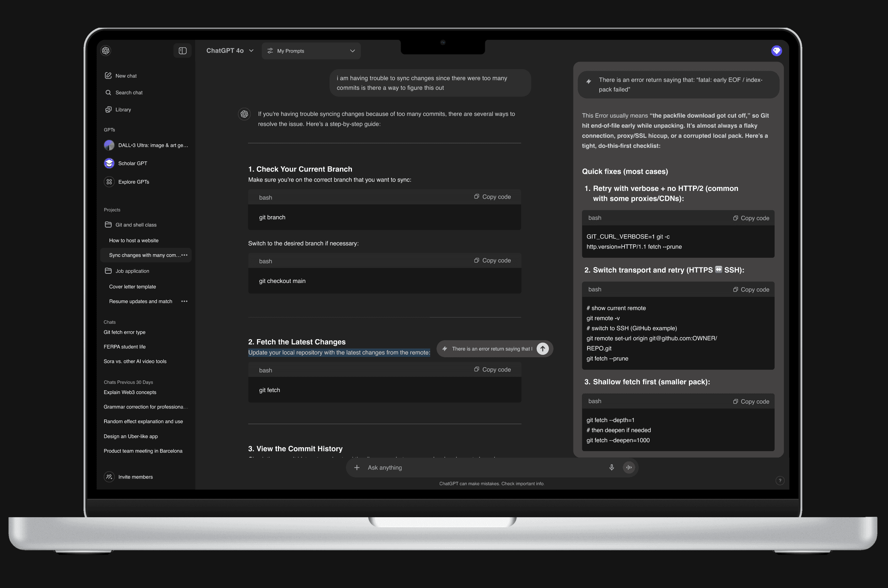The width and height of the screenshot is (888, 588).
Task: Click Invite members at sidebar bottom
Action: tap(135, 477)
